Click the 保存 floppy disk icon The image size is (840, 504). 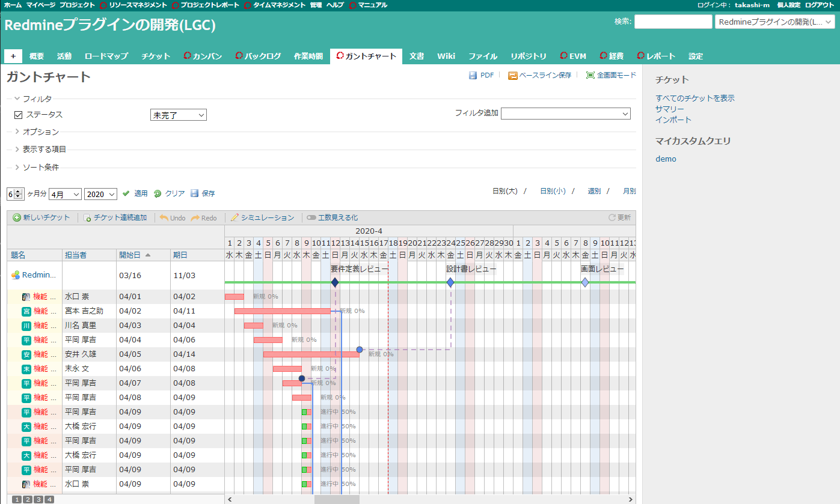click(x=194, y=193)
